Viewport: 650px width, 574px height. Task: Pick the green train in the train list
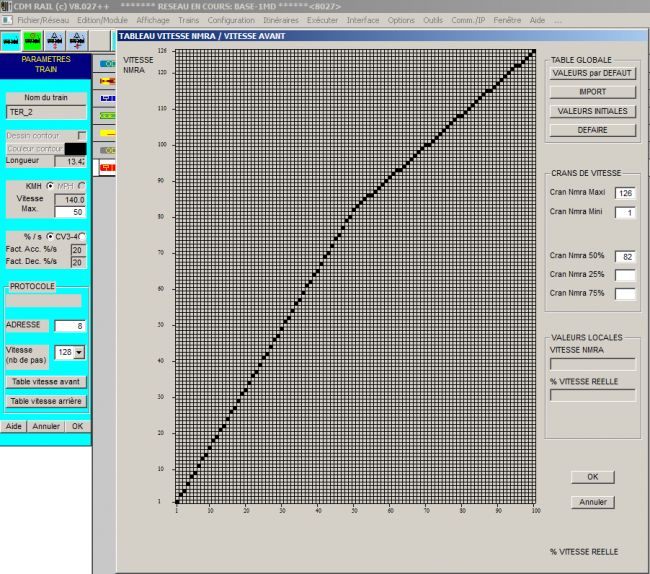[107, 116]
